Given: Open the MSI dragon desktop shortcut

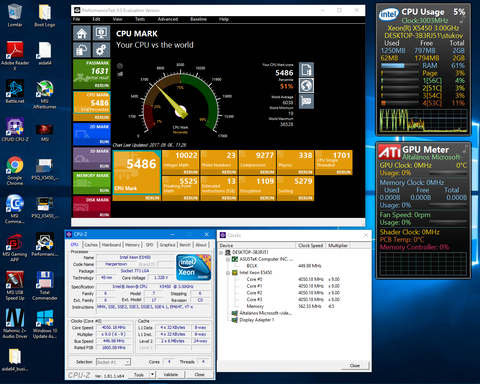Looking at the screenshot, I should pyautogui.click(x=45, y=133).
